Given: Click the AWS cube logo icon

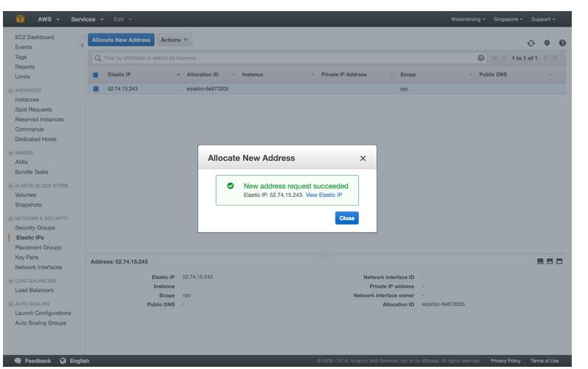Looking at the screenshot, I should (x=20, y=19).
